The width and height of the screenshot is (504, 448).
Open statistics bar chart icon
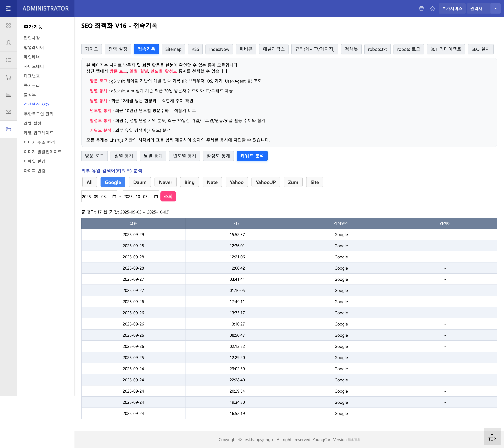click(8, 95)
